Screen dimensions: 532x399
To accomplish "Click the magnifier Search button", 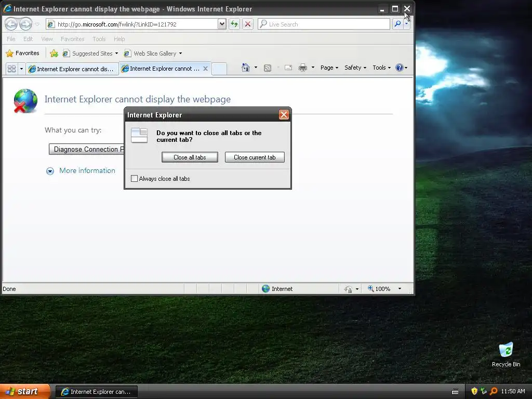I will (x=397, y=24).
